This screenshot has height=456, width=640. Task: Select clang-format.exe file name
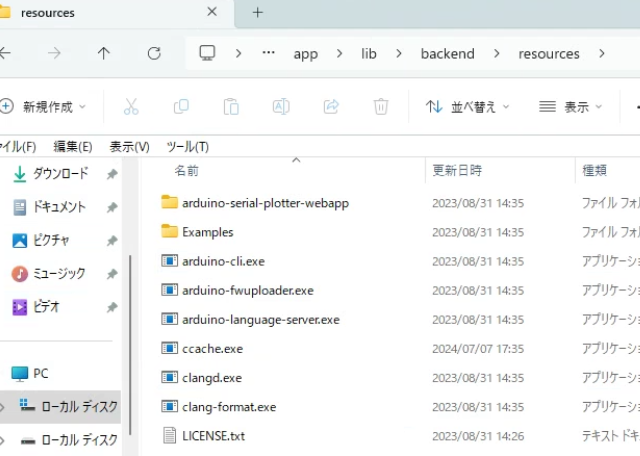[229, 407]
